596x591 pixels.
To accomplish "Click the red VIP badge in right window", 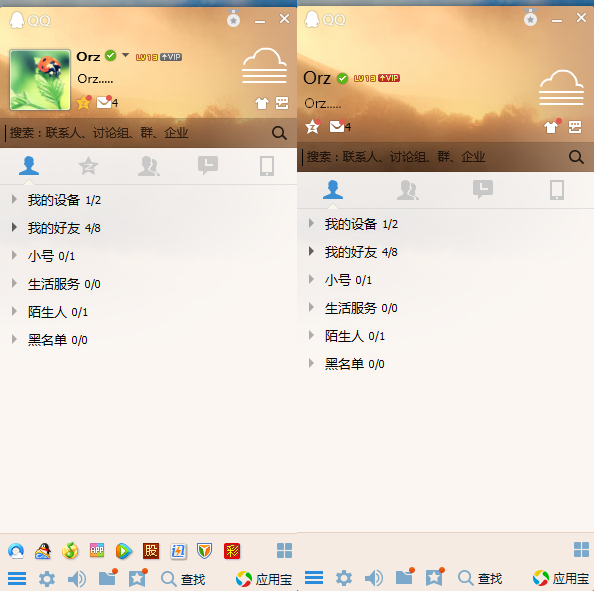I will pyautogui.click(x=389, y=78).
